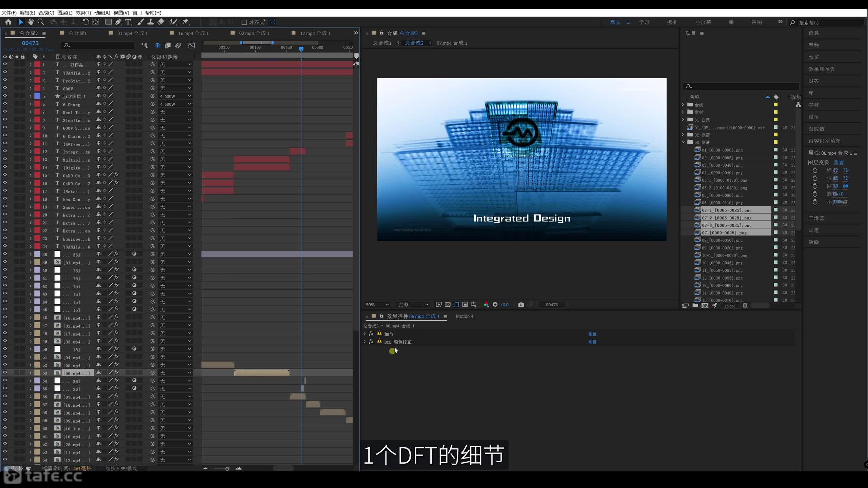Open the 动画(A) menu

click(x=102, y=13)
